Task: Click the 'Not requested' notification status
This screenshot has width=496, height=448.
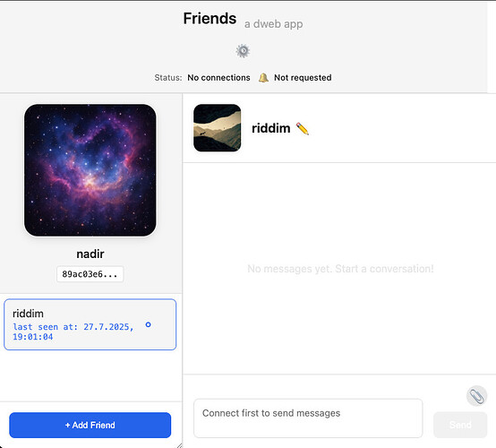Action: tap(303, 78)
